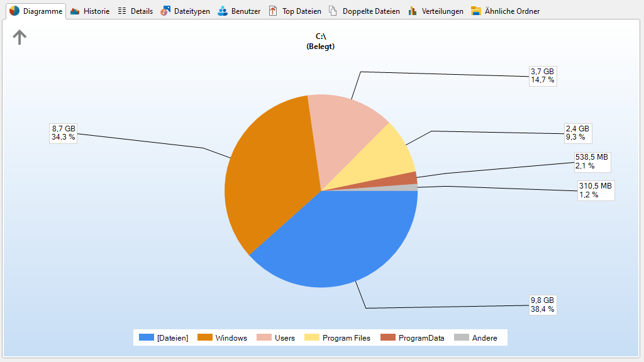This screenshot has height=362, width=644.
Task: Go up one level with gray arrow
Action: 19,37
